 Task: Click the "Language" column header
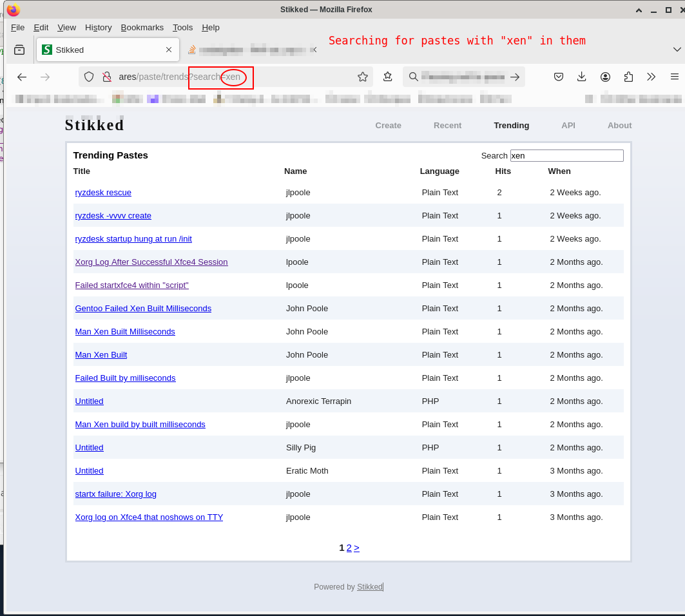tap(439, 171)
